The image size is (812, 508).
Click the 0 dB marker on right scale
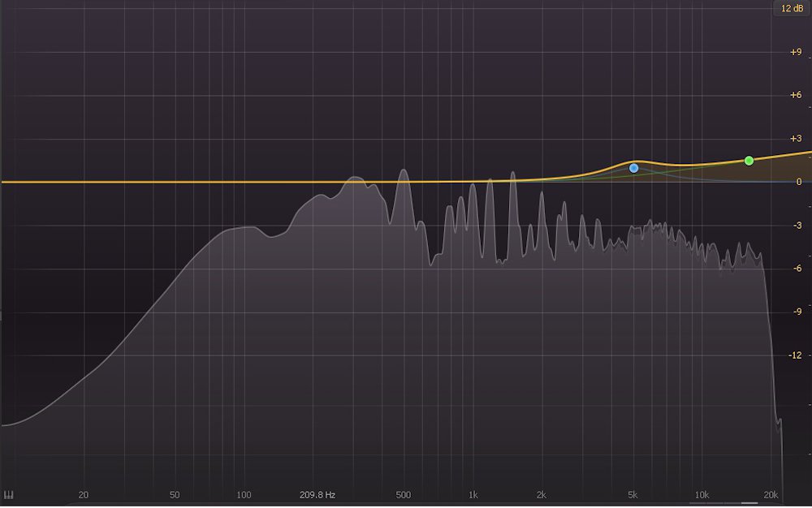(x=801, y=182)
